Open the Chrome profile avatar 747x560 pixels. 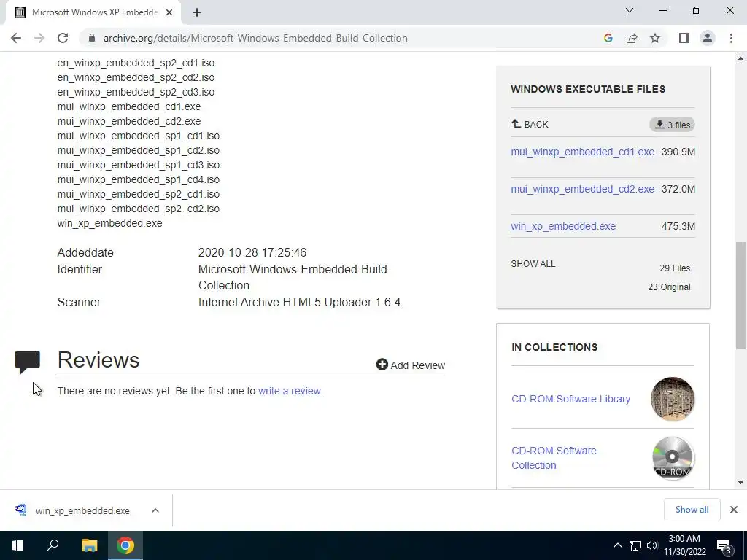[x=708, y=38]
